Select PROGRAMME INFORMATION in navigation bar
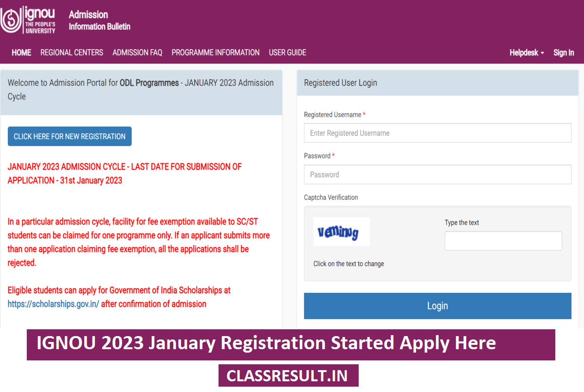Image resolution: width=584 pixels, height=392 pixels. [x=216, y=53]
